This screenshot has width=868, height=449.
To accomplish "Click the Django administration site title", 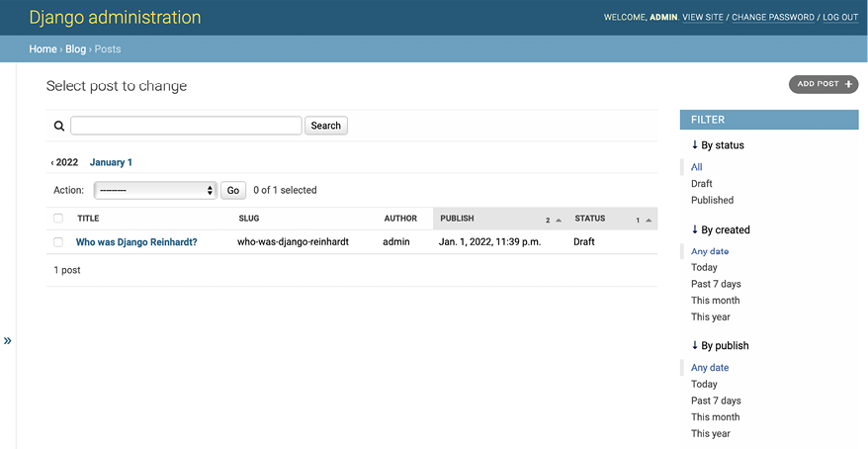I will click(x=115, y=17).
